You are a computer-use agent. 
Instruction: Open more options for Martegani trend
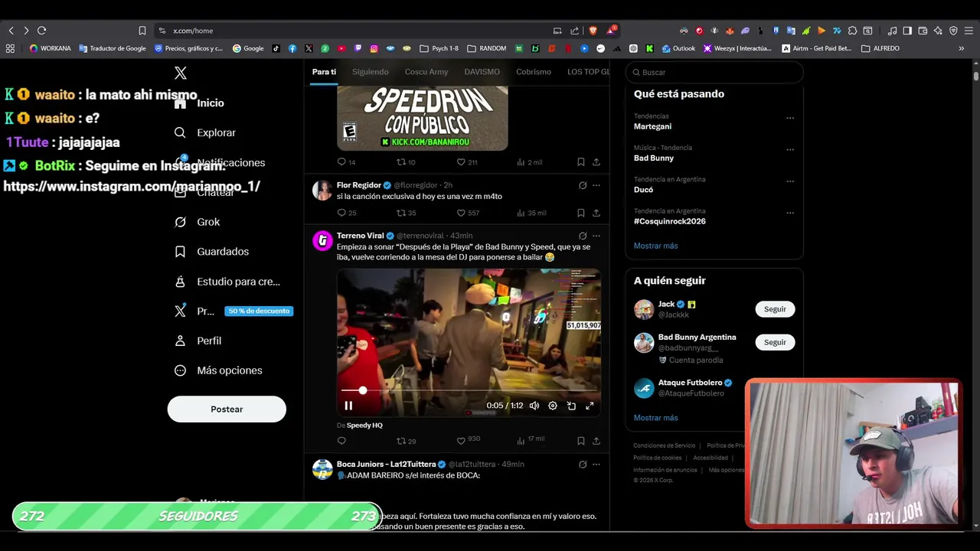(x=790, y=118)
